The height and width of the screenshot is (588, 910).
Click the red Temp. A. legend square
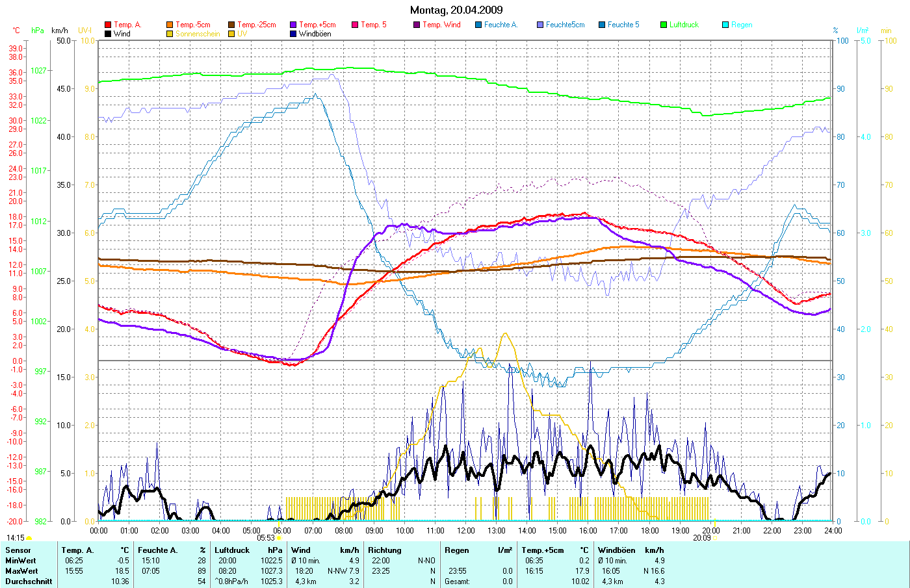108,25
